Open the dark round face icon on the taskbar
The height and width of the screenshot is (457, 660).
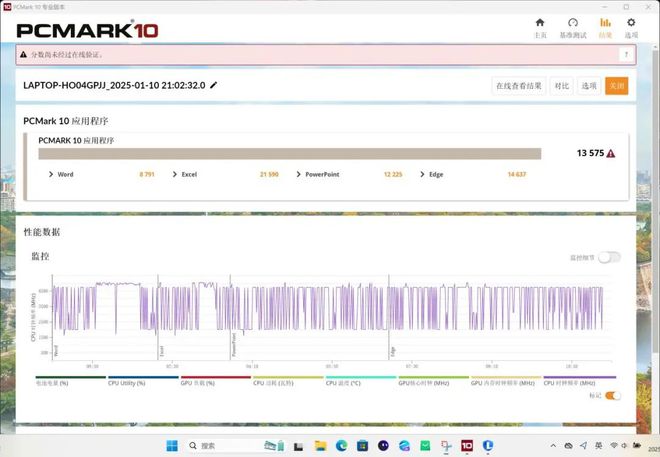click(383, 446)
